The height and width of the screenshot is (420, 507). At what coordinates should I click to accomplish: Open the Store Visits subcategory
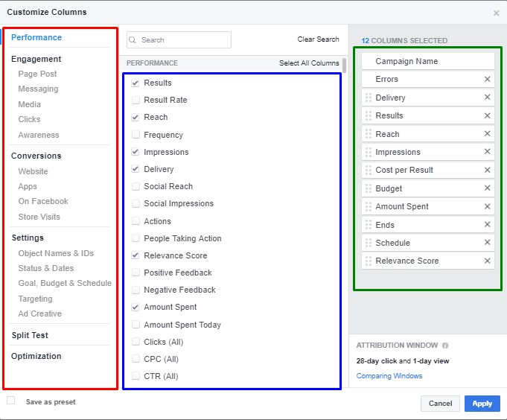(39, 217)
